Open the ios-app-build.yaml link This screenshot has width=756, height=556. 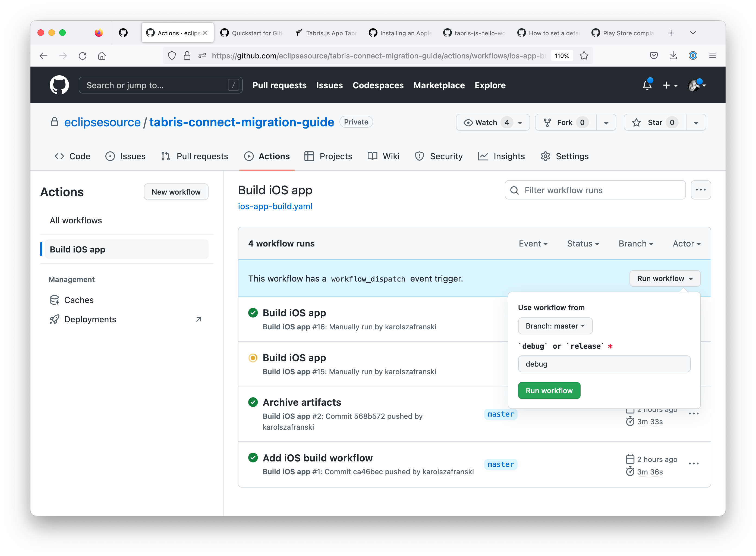[275, 206]
